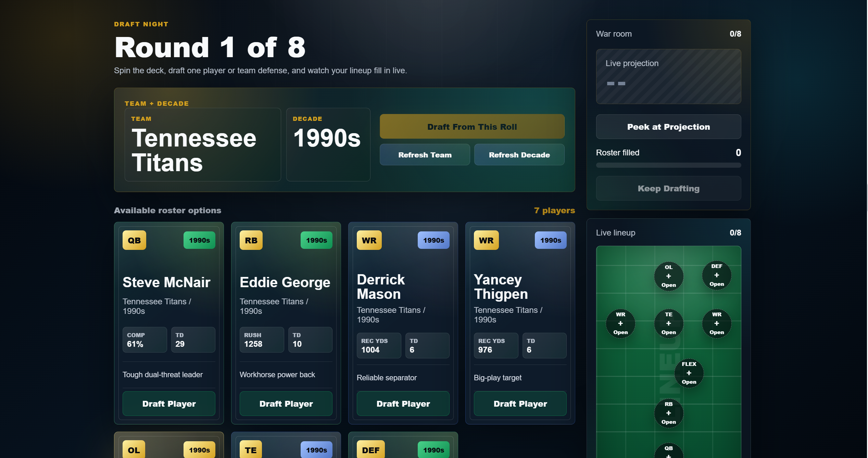Viewport: 868px width, 458px height.
Task: Click the Roster filled count of 0
Action: tap(738, 153)
